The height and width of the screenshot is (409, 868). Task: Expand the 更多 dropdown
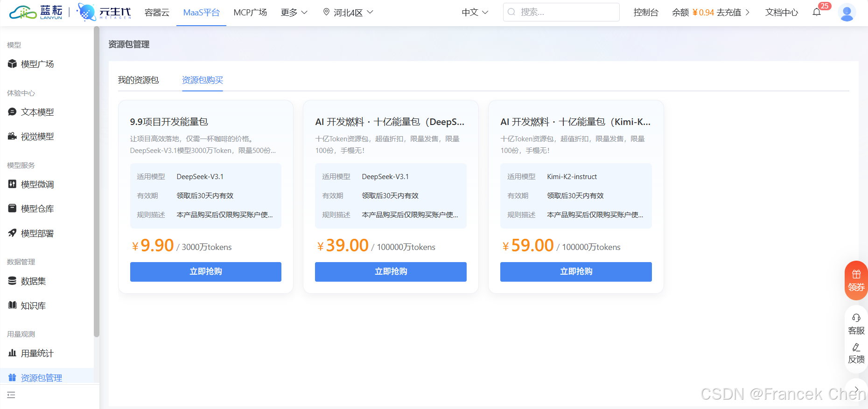click(294, 12)
